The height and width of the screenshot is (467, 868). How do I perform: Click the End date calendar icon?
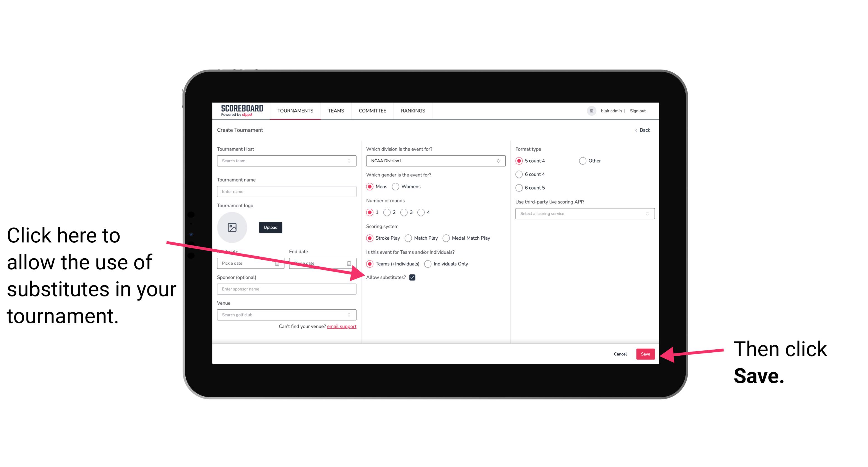350,263
